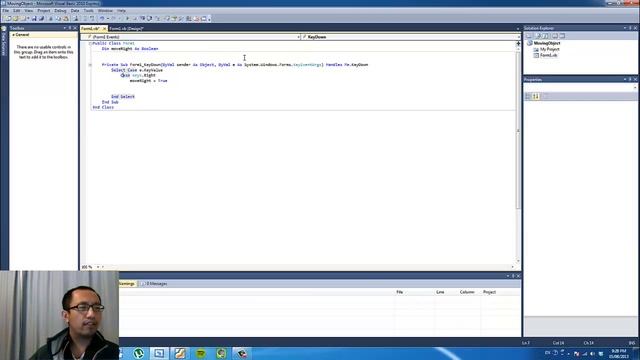The height and width of the screenshot is (360, 640).
Task: Select My Project in Solution Explorer
Action: (x=549, y=49)
